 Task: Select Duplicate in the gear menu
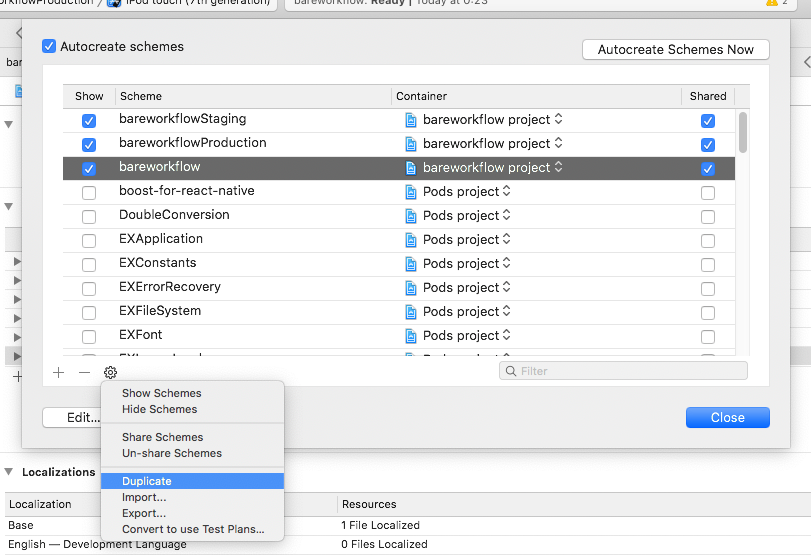coord(192,481)
